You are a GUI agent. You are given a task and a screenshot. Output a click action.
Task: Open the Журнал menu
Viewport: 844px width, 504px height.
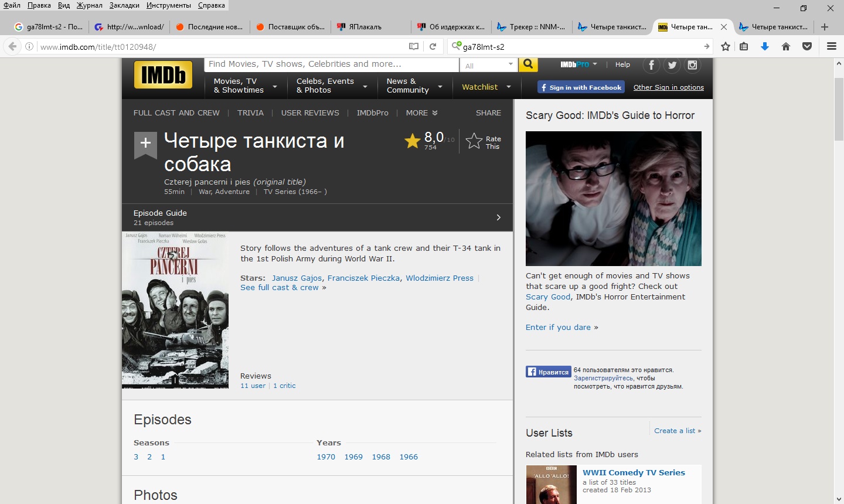click(x=90, y=5)
